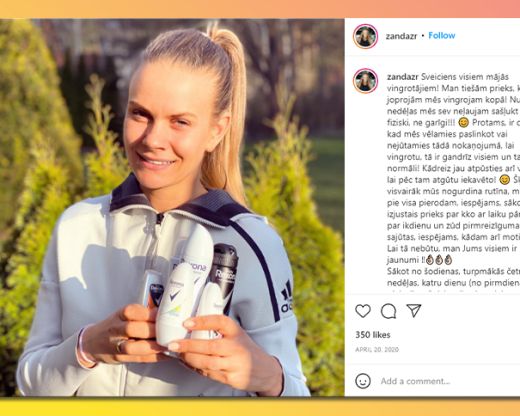Open zandazr's profile picture in the header
The height and width of the screenshot is (416, 520).
(365, 36)
